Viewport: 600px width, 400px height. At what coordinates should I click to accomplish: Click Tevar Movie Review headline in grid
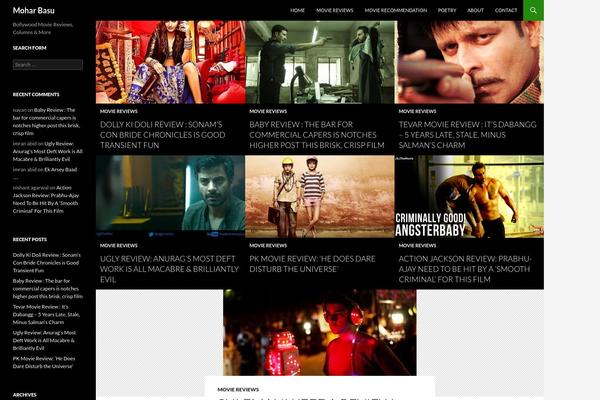click(467, 135)
